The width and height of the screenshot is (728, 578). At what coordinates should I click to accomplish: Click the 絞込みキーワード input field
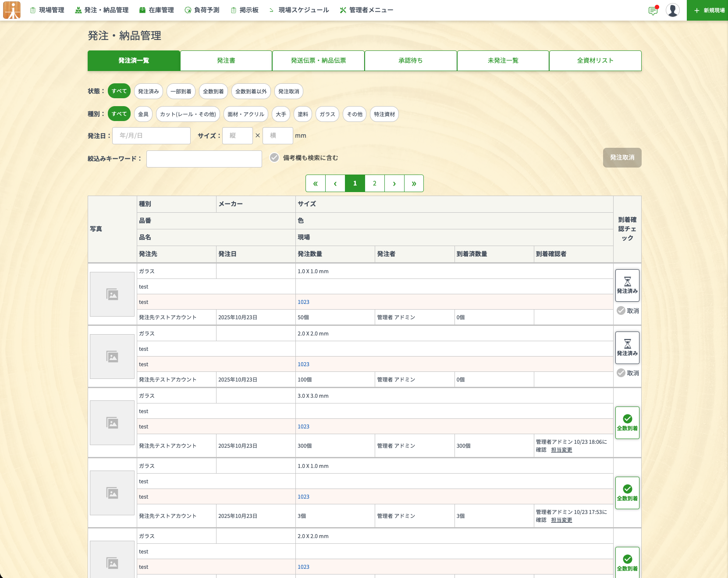coord(204,159)
